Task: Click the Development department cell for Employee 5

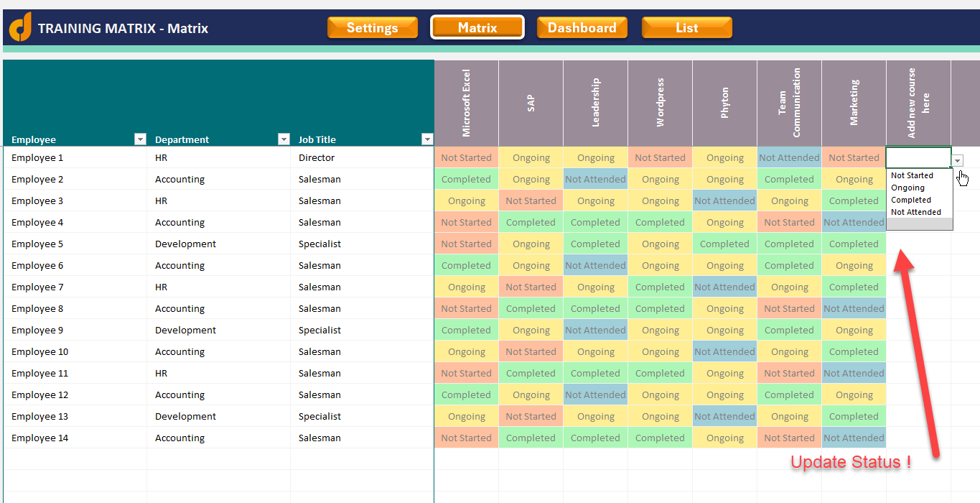Action: coord(219,244)
